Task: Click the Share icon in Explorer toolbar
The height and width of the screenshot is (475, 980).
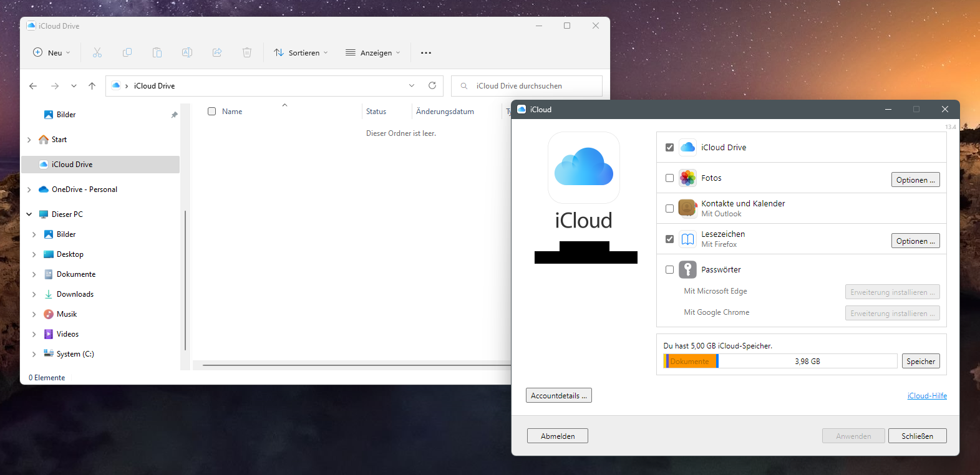Action: pyautogui.click(x=217, y=52)
